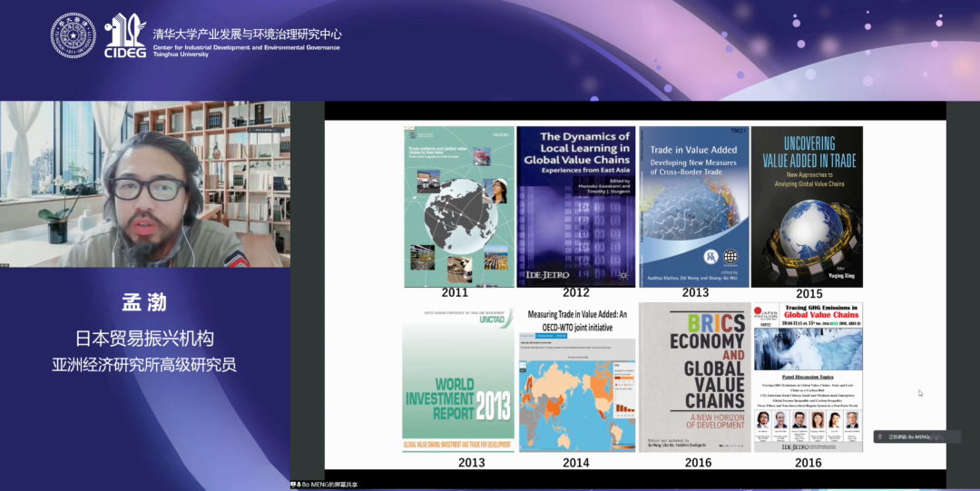Image resolution: width=980 pixels, height=491 pixels.
Task: Click the small name overlay on the webcam video
Action: tap(5, 265)
